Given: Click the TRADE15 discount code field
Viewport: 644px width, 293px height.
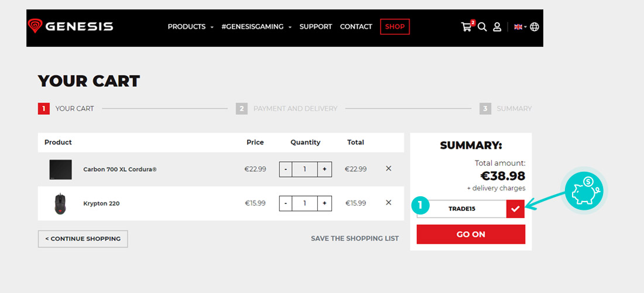Looking at the screenshot, I should 462,209.
